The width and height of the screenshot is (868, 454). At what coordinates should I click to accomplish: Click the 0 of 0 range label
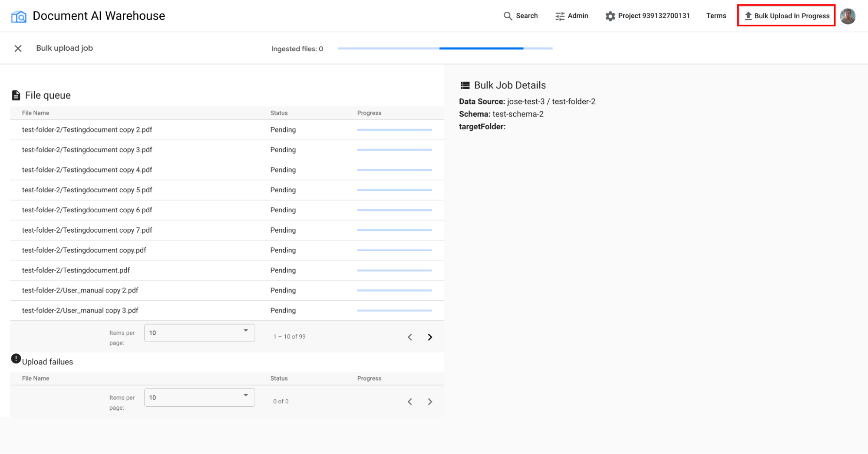[x=281, y=401]
